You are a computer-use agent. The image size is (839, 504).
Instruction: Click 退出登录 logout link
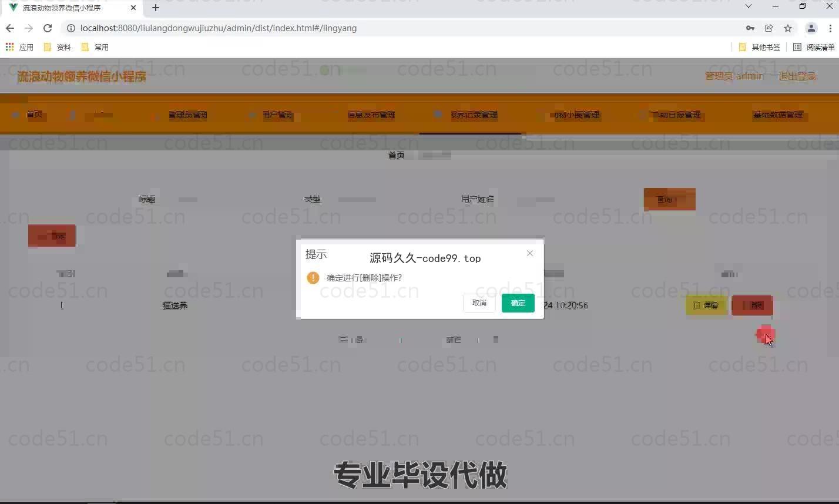pos(797,76)
